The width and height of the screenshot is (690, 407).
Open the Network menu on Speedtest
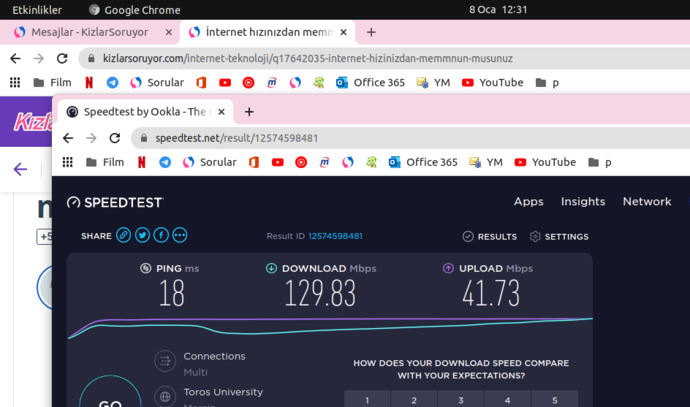click(647, 202)
